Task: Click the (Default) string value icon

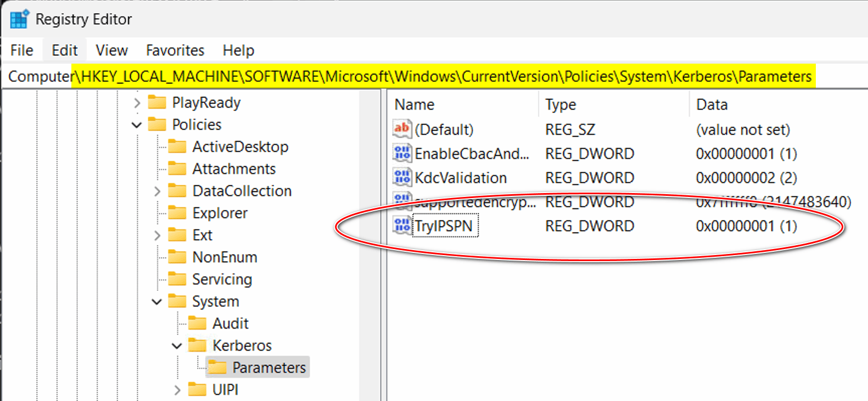Action: tap(402, 129)
